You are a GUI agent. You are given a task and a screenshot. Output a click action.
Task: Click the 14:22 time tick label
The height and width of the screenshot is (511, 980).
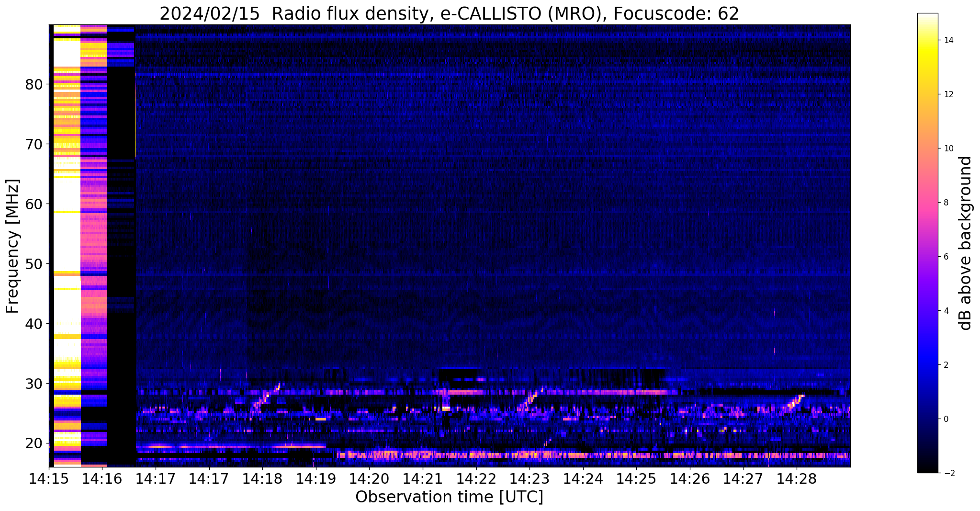point(476,478)
